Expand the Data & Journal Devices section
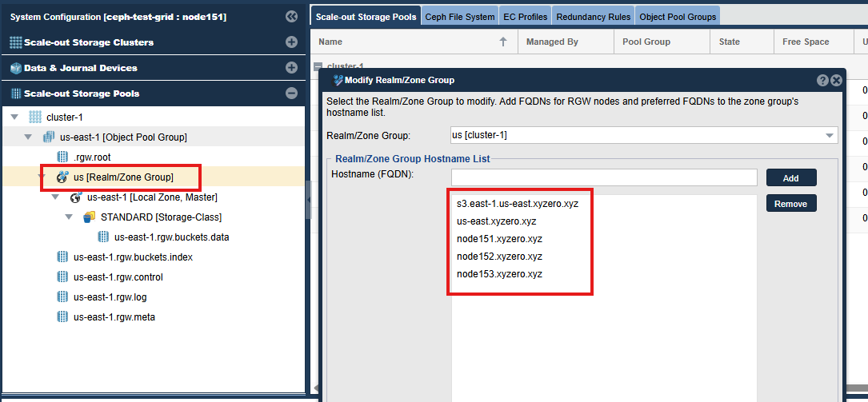The width and height of the screenshot is (868, 402). 292,67
